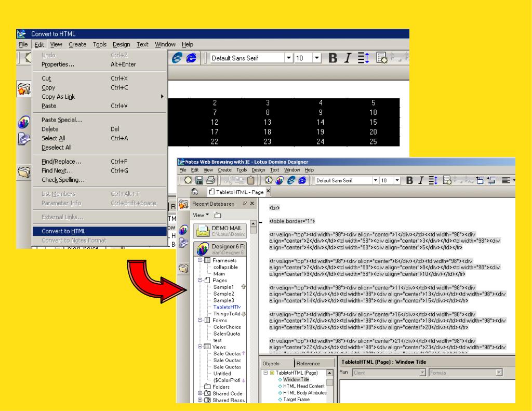Choose Paste Special in Edit menu
This screenshot has height=411, width=532.
click(x=100, y=120)
